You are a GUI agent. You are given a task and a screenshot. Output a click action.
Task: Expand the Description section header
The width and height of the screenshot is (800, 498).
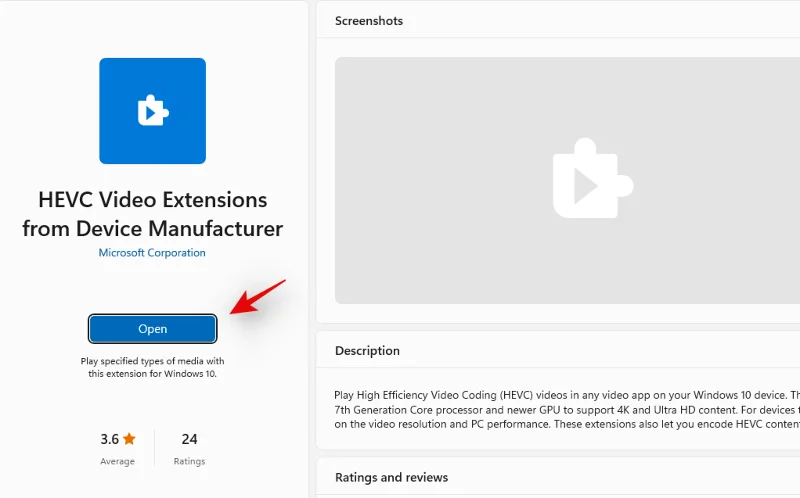(367, 351)
